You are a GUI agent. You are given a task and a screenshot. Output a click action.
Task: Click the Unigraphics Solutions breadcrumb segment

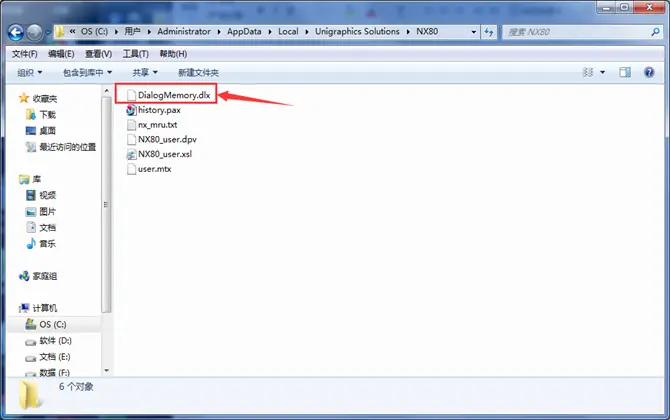pos(357,32)
